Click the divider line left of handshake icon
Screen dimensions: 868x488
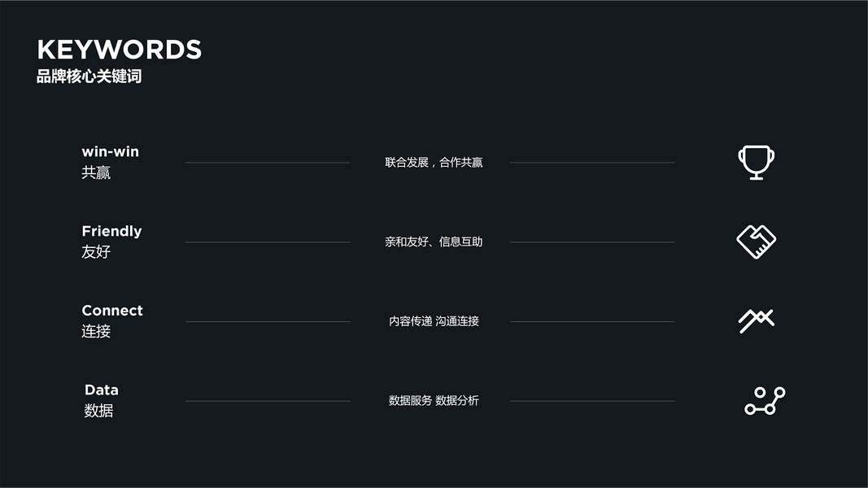(591, 242)
